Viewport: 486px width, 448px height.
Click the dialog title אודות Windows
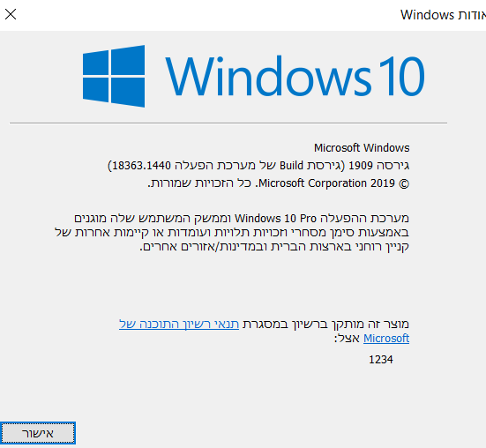tap(444, 15)
